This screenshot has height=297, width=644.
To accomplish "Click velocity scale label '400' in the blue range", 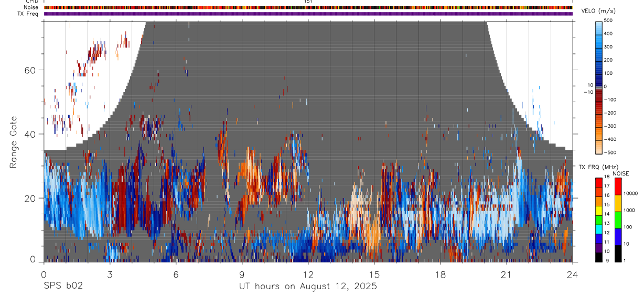I will coord(609,34).
